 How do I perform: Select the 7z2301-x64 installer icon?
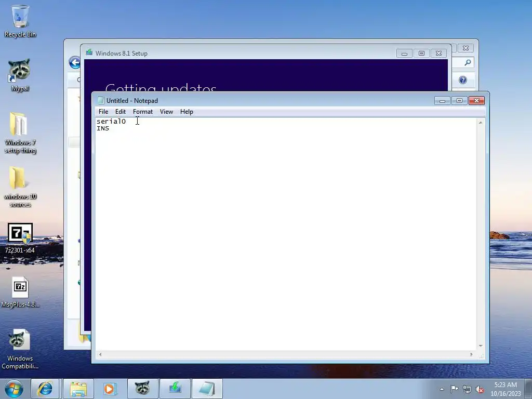point(20,238)
